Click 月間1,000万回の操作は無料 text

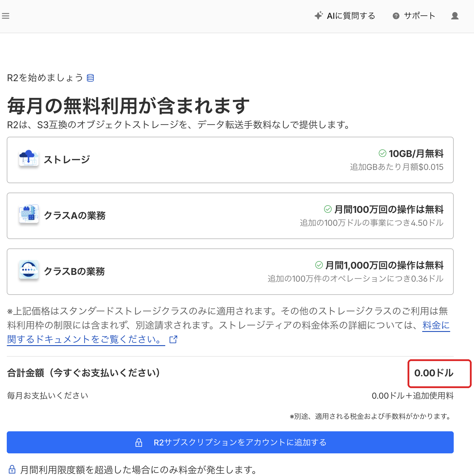384,265
